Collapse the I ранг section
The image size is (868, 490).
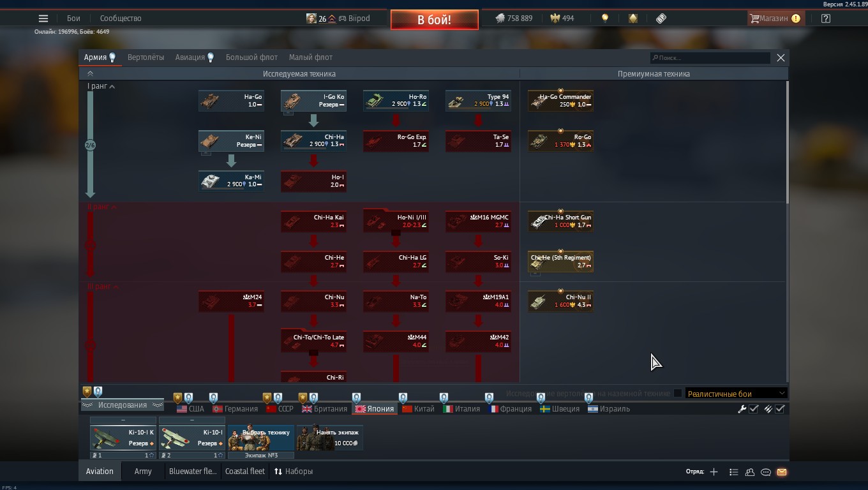point(101,86)
